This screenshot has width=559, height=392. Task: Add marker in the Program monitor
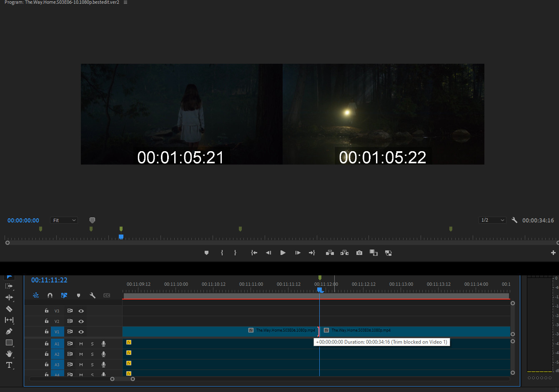[x=206, y=253]
